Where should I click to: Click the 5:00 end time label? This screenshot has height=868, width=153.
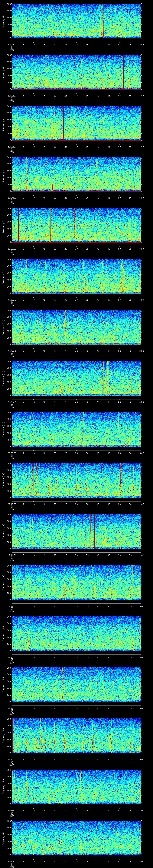click(141, 197)
